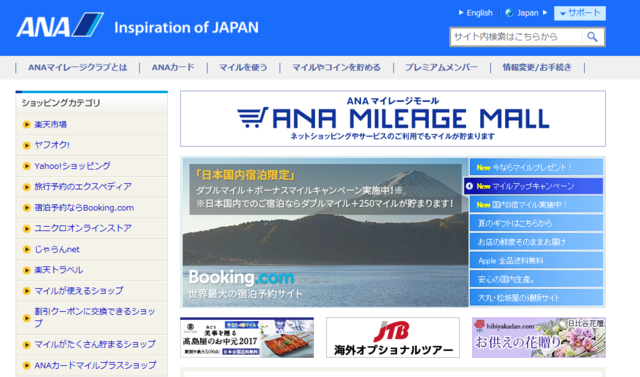Open マイルやコインを貯める menu item

click(336, 68)
